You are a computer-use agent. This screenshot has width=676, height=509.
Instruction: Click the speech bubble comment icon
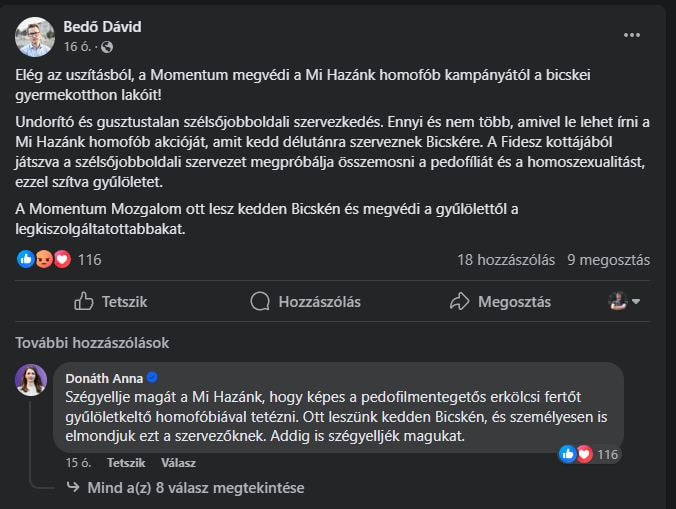pyautogui.click(x=260, y=301)
